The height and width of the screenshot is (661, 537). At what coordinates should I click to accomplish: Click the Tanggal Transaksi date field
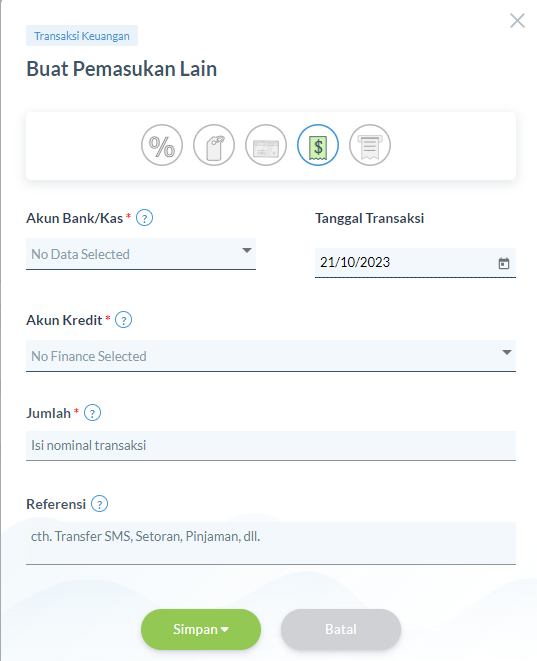[x=415, y=263]
